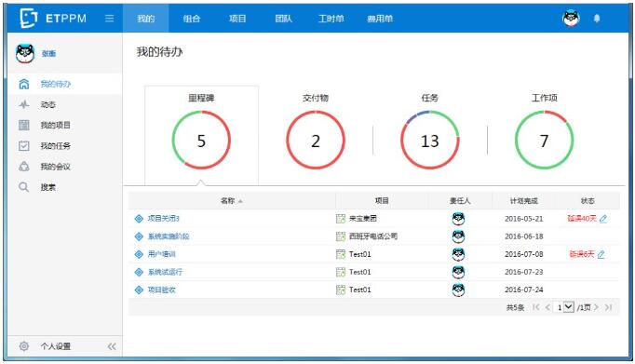Image resolution: width=635 pixels, height=364 pixels.
Task: Open 动态 activity pulse icon
Action: tap(24, 104)
